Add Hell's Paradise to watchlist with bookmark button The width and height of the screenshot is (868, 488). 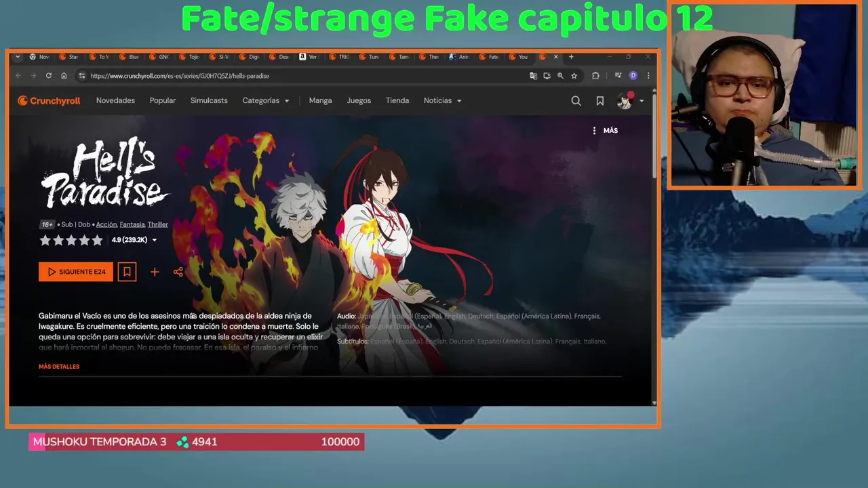pos(127,272)
